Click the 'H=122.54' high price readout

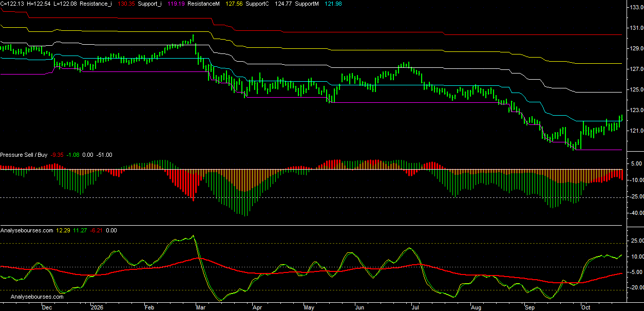(39, 4)
